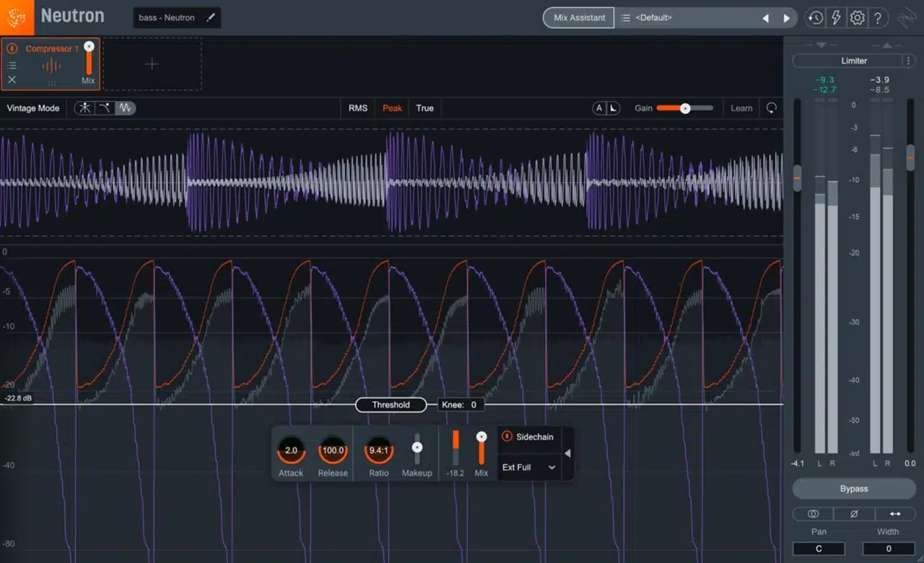This screenshot has height=563, width=924.
Task: Click the input gain down-triangle above meters
Action: pos(821,45)
